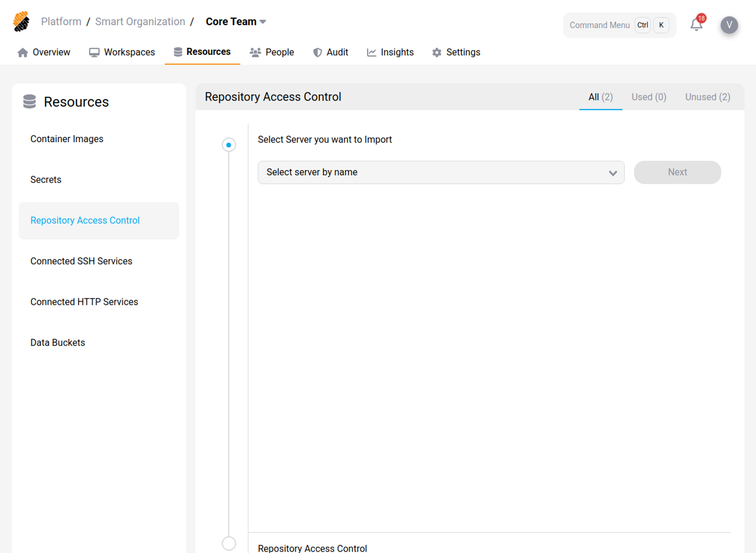Select the Resources tab
The width and height of the screenshot is (756, 553).
202,52
